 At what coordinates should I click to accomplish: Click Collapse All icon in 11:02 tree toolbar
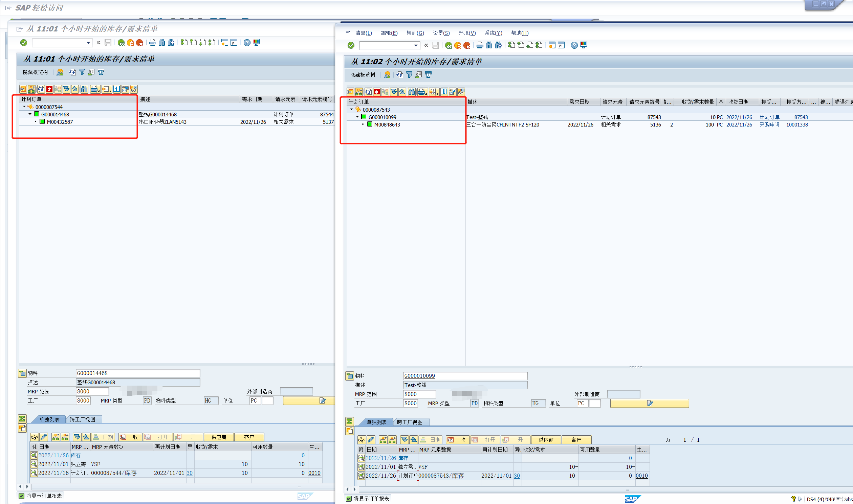pos(402,92)
